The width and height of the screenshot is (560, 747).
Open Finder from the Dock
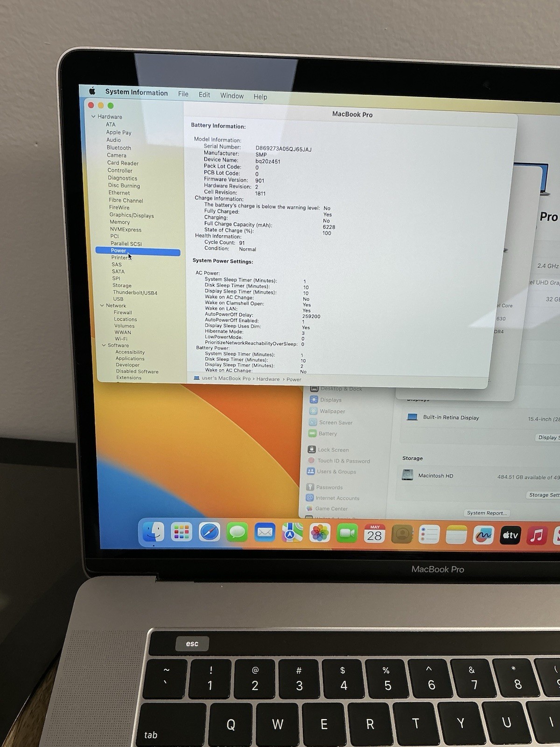(x=154, y=532)
